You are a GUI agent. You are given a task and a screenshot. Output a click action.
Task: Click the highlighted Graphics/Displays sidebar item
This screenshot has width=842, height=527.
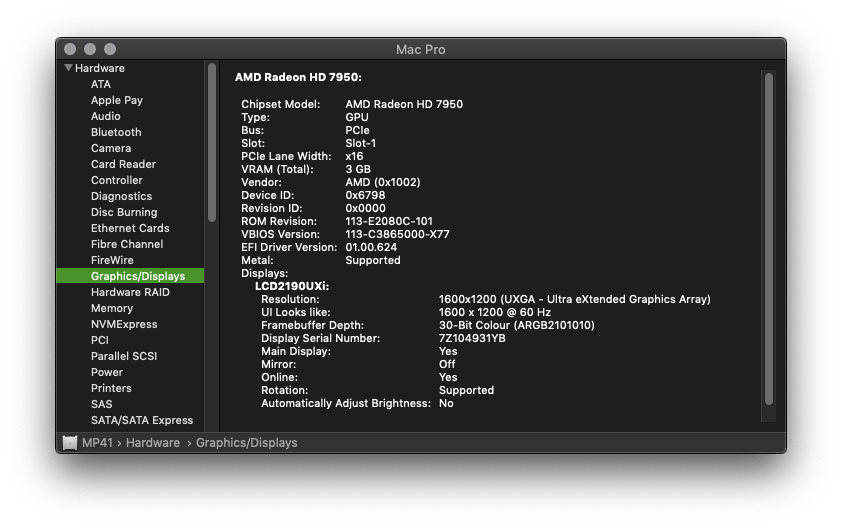[130, 276]
